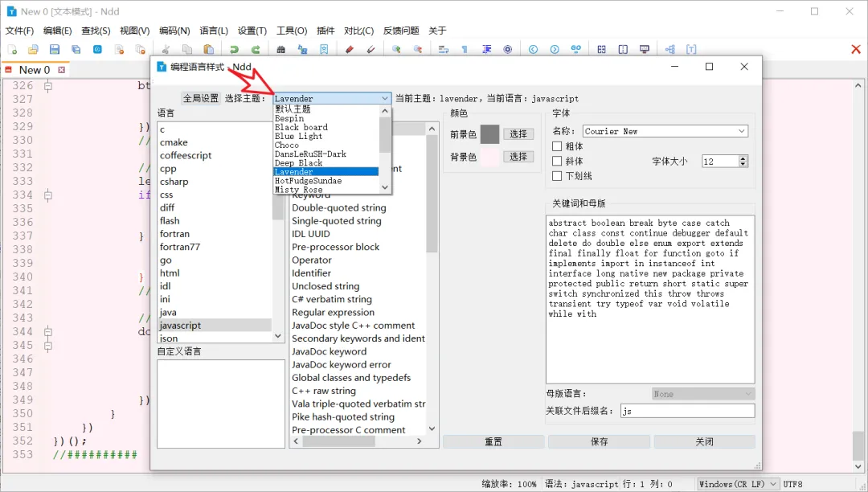
Task: Click 选择 next to 背景色
Action: 518,157
